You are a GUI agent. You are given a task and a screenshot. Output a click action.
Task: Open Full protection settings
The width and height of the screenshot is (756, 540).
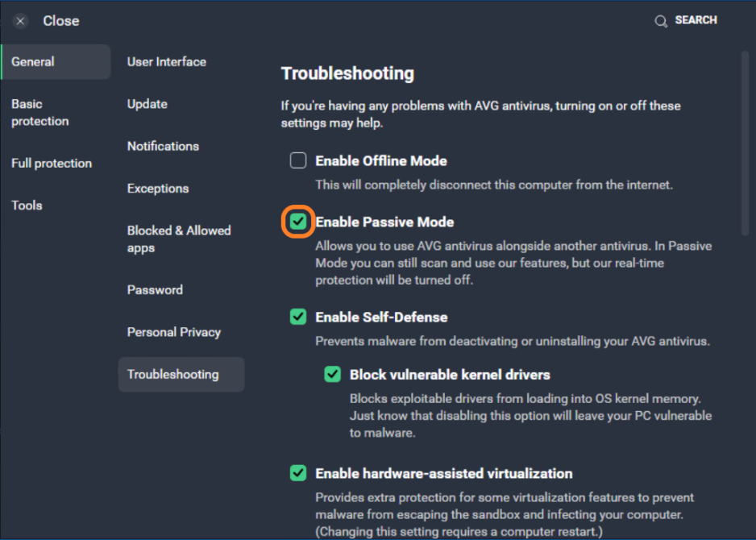[x=52, y=163]
